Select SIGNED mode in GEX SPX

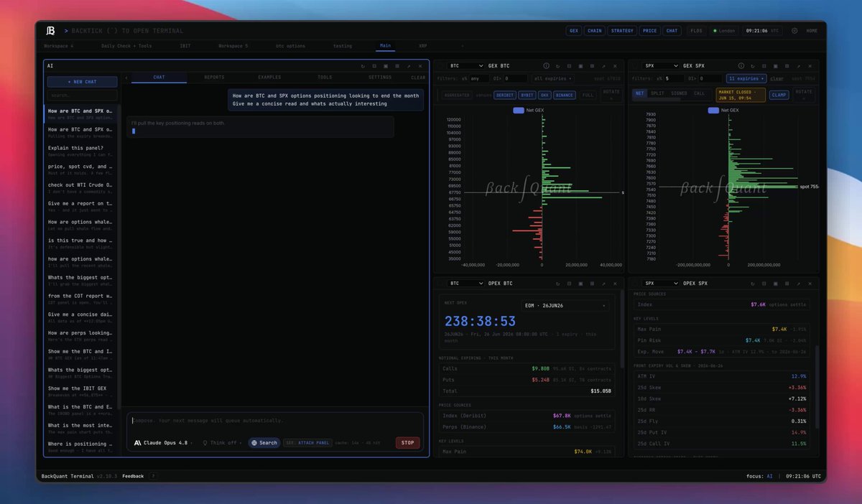(679, 93)
